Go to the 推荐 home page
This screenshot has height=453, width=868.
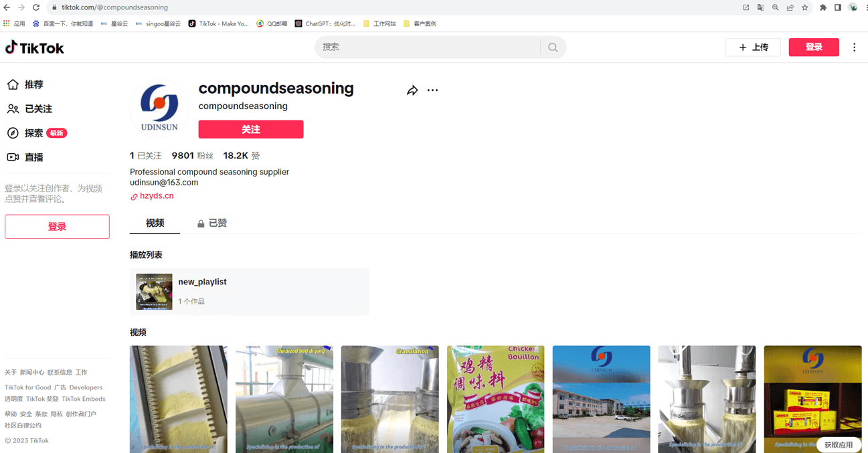tap(25, 85)
